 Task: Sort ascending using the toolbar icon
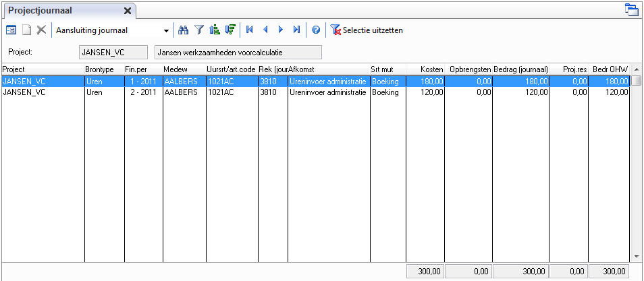[215, 30]
